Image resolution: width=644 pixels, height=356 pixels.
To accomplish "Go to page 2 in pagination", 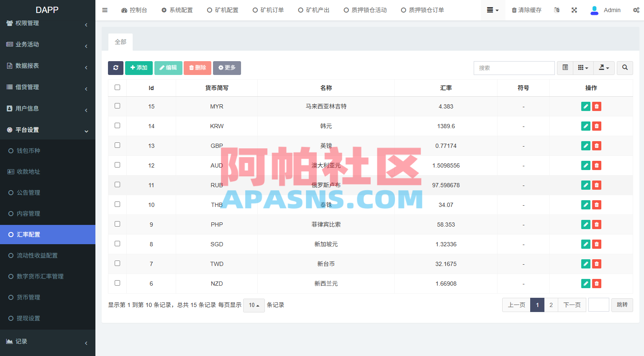I will click(x=551, y=305).
